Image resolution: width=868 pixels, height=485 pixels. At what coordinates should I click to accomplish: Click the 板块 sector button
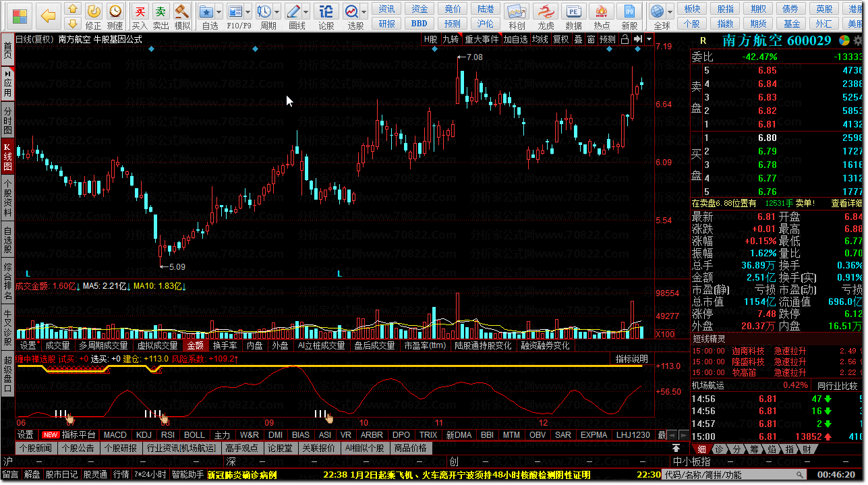(692, 9)
